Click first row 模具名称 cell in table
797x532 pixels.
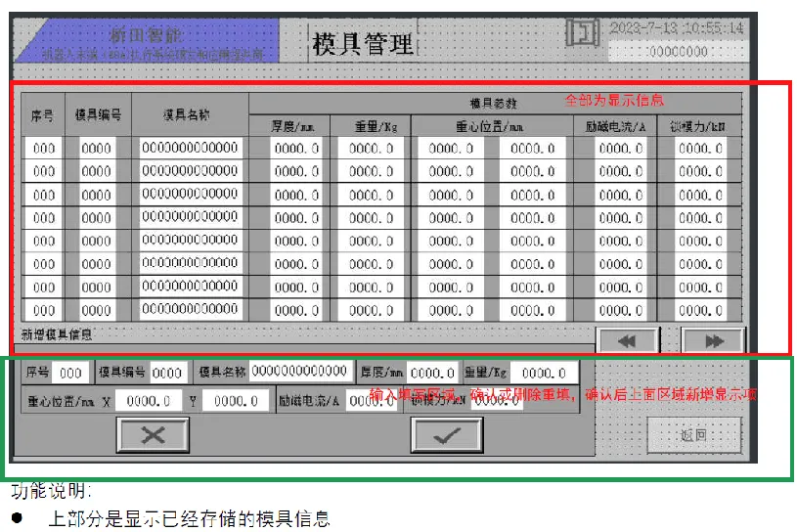190,148
